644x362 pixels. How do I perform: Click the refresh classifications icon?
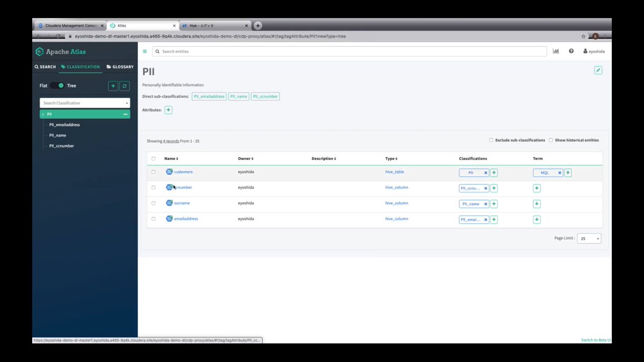coord(125,86)
